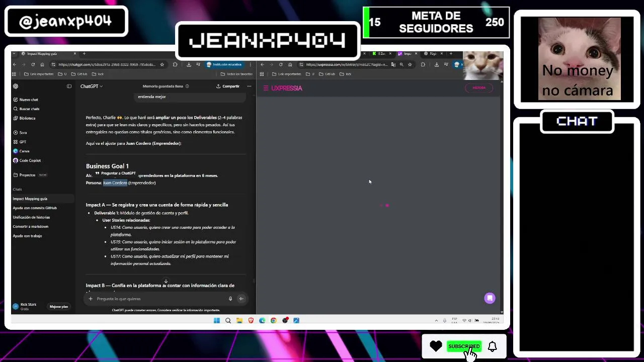The width and height of the screenshot is (644, 362).
Task: Open Code Copilot GPT
Action: coord(27,160)
